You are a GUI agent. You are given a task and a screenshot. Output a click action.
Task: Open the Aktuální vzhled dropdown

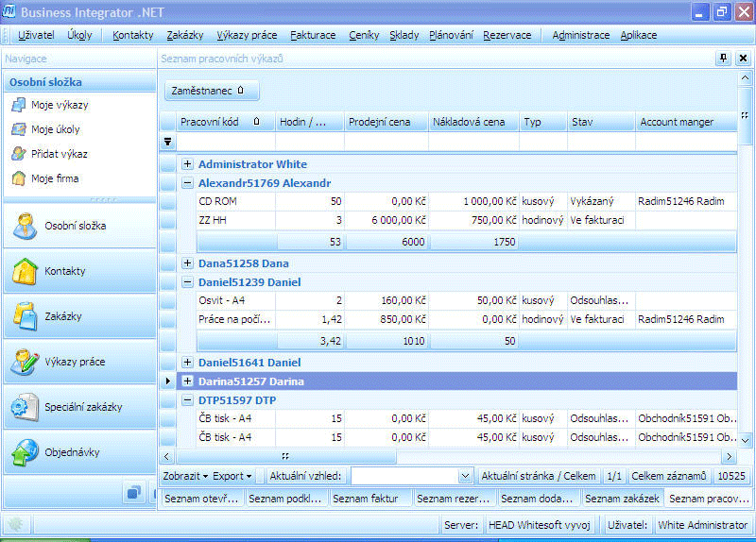click(464, 477)
